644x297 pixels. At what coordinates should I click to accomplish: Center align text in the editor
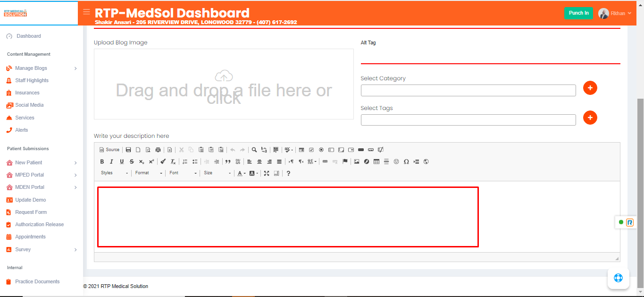click(259, 161)
